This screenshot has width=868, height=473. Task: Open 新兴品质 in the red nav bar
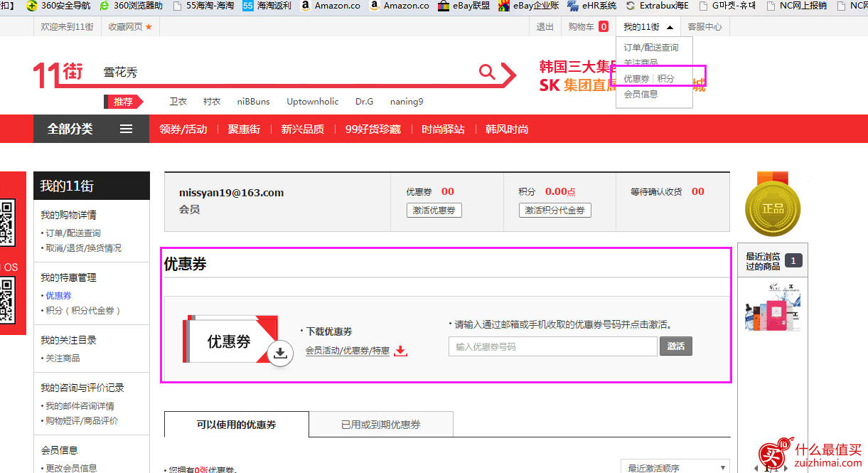[303, 129]
